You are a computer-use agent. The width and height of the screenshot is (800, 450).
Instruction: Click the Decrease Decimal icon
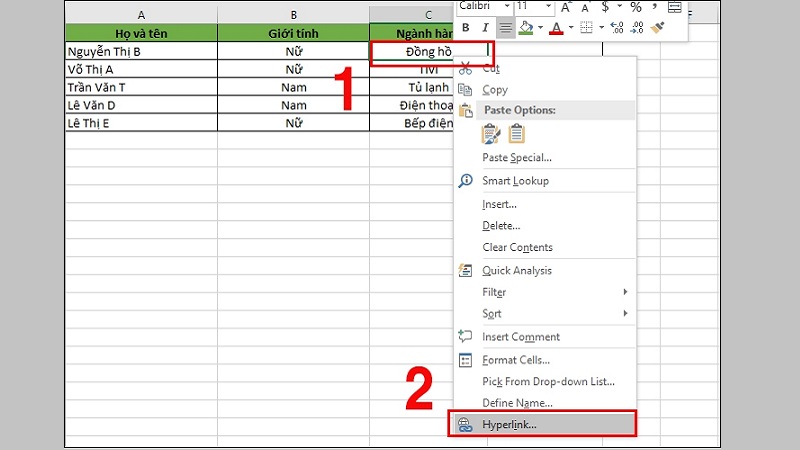click(637, 28)
